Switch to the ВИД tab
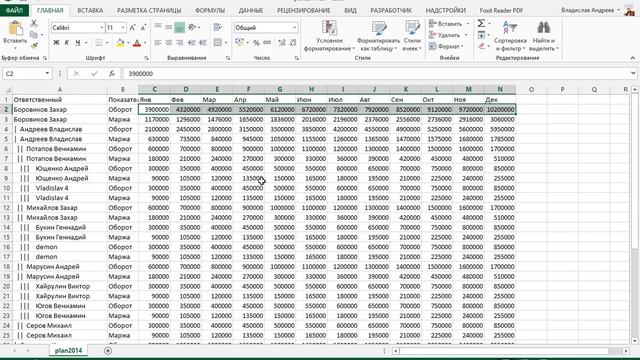This screenshot has width=640, height=360. [x=350, y=10]
